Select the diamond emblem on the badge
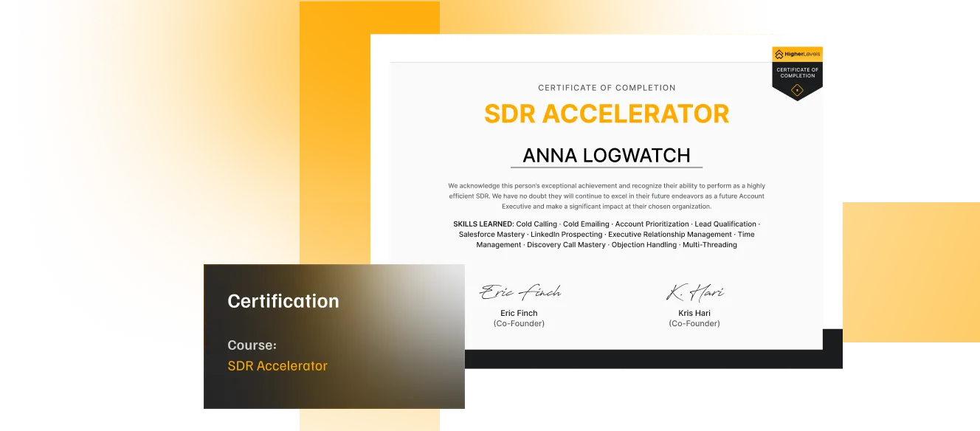 [797, 90]
